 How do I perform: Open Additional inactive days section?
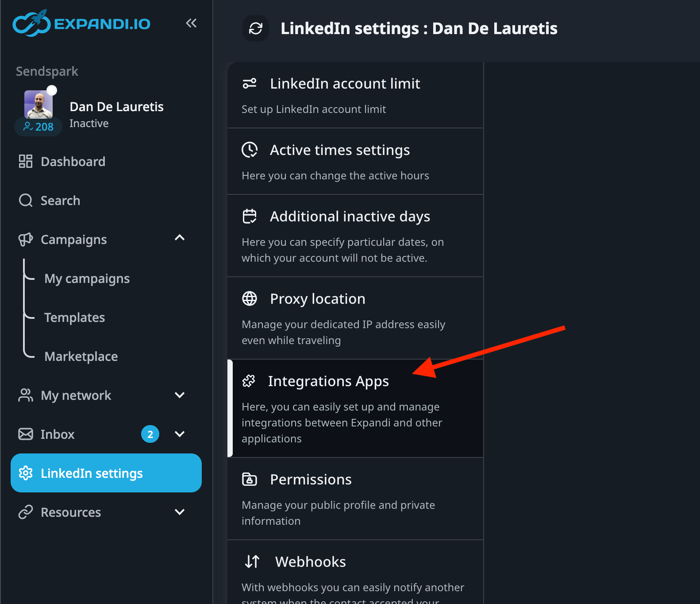click(x=355, y=236)
